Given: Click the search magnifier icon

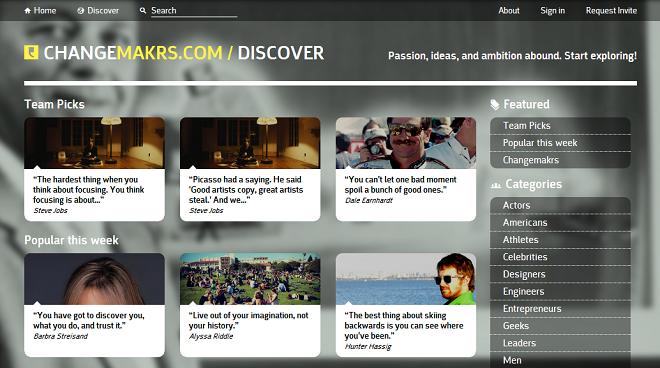Looking at the screenshot, I should [x=143, y=11].
